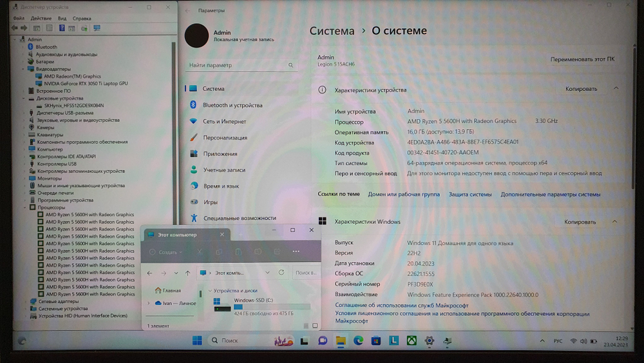Click Admin profile avatar in Settings
The image size is (644, 363).
click(196, 35)
